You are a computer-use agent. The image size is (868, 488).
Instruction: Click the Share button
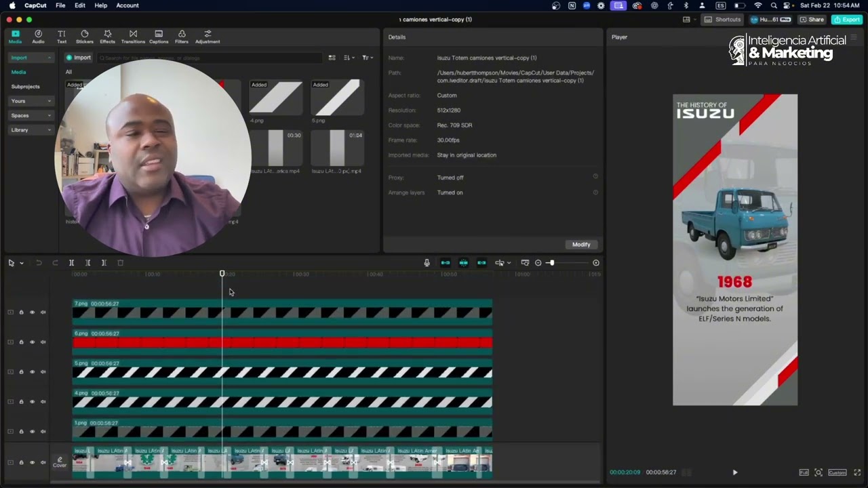coord(812,20)
